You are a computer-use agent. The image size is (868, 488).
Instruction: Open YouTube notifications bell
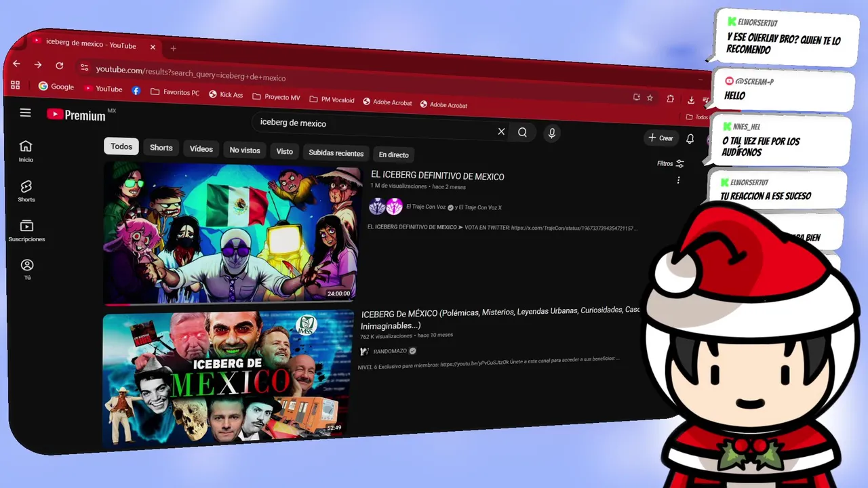pyautogui.click(x=690, y=139)
